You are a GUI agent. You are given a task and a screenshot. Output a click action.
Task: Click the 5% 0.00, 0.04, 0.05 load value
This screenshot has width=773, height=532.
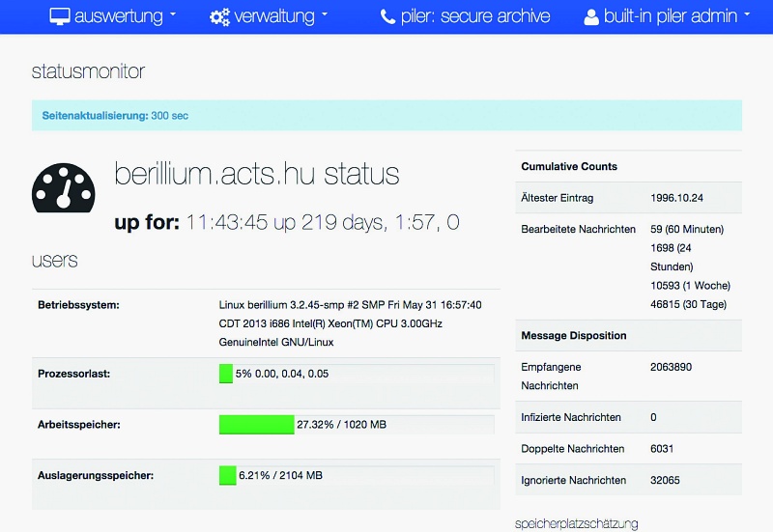pos(282,374)
